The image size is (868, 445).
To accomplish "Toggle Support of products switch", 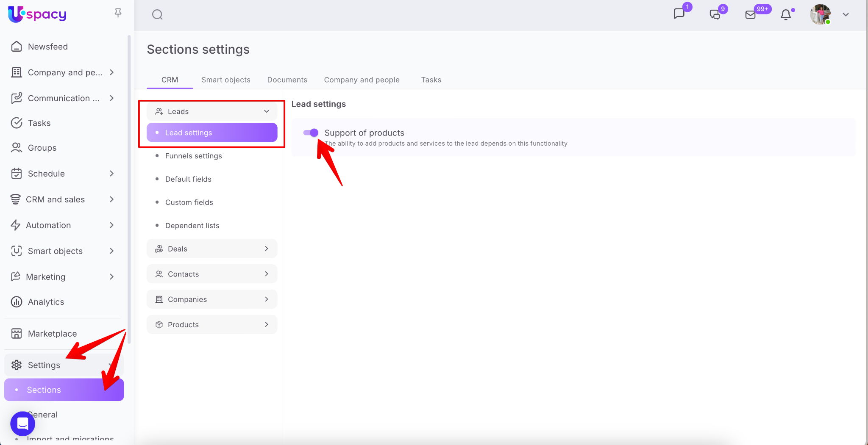I will [x=311, y=133].
